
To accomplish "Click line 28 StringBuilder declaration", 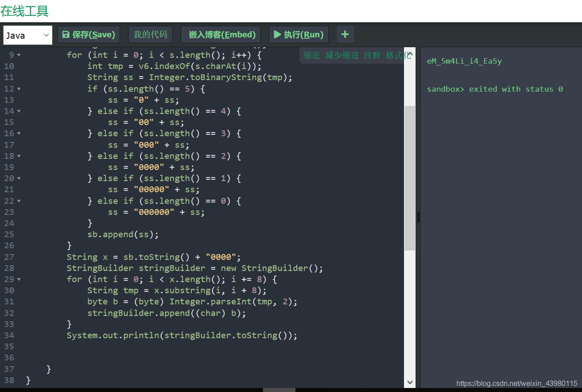I will (x=195, y=268).
